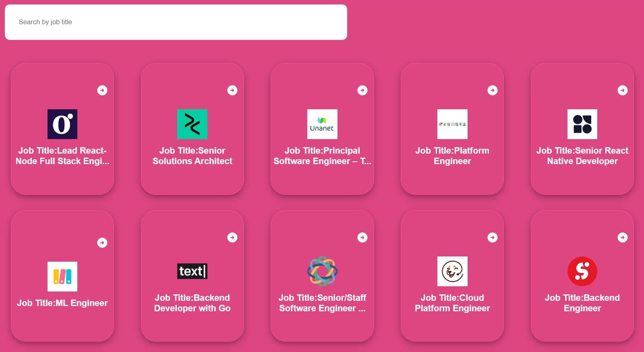The image size is (644, 352).
Task: Open arrow icon on Lead React-Node Full Stack card
Action: pyautogui.click(x=102, y=90)
